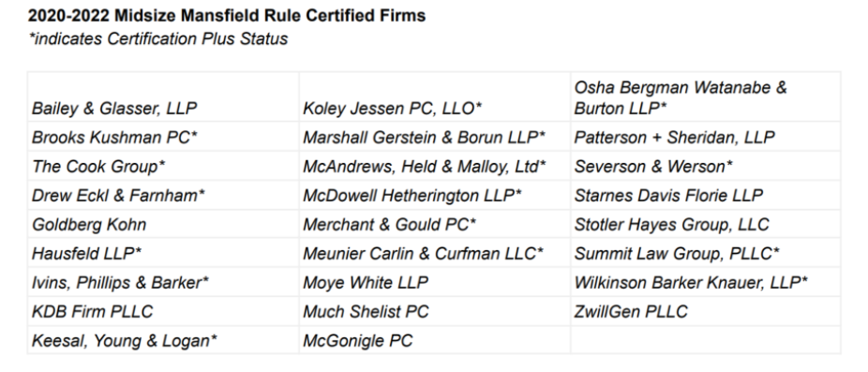Select the Hausfeld LLP* cell
This screenshot has width=868, height=372.
coord(163,253)
